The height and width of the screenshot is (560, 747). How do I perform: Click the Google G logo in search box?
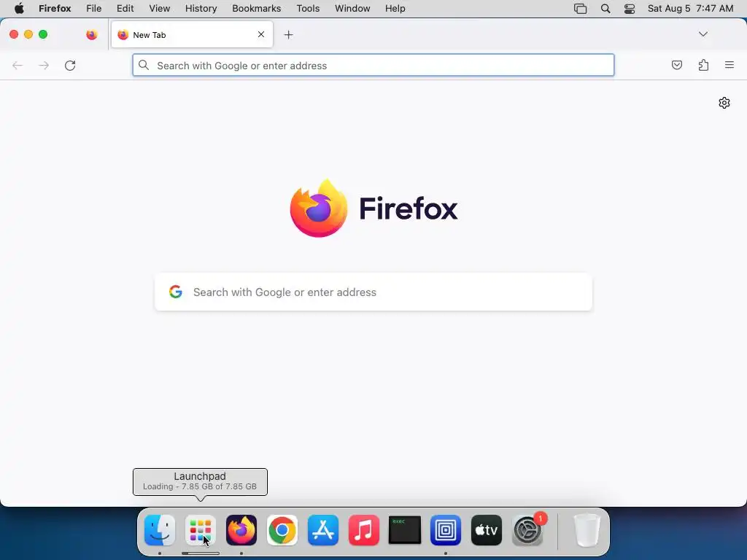176,292
